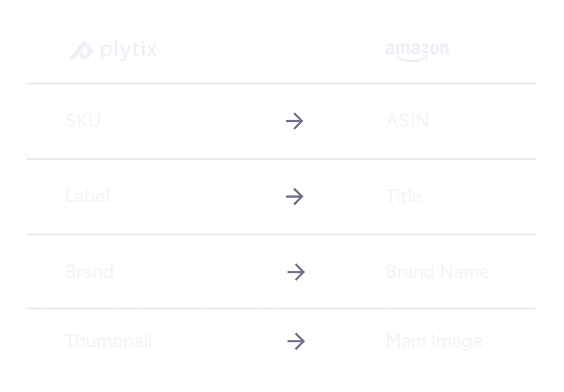Select the Brand attribute
Viewport: 564px width, 392px height.
coord(89,271)
